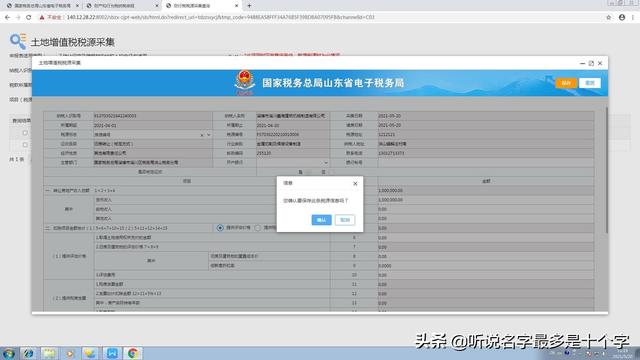Open the Chrome three-dot menu
The image size is (640, 360).
coord(633,17)
